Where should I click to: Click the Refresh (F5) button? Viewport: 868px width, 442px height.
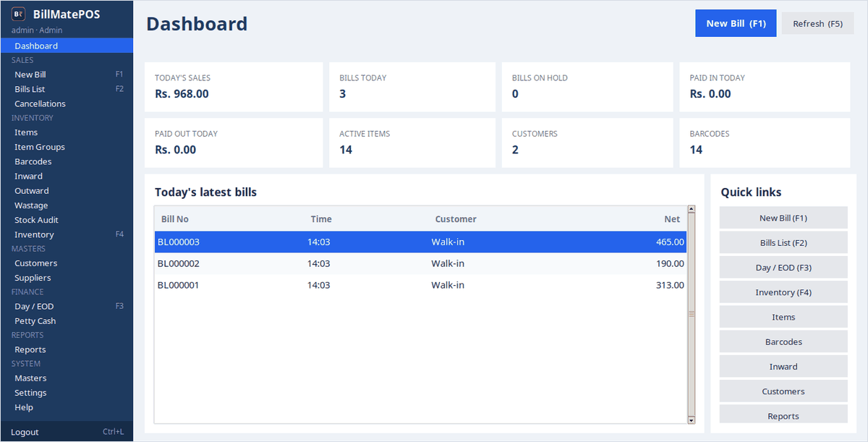(817, 23)
